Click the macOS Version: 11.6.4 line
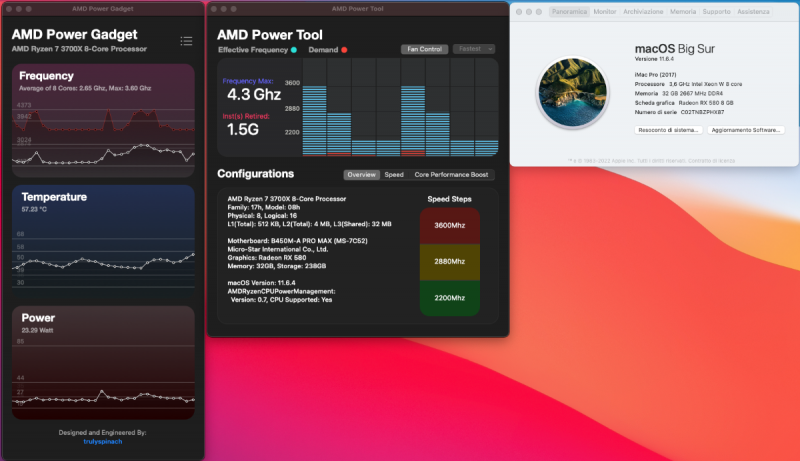Screen dimensions: 800x461 (x=261, y=283)
